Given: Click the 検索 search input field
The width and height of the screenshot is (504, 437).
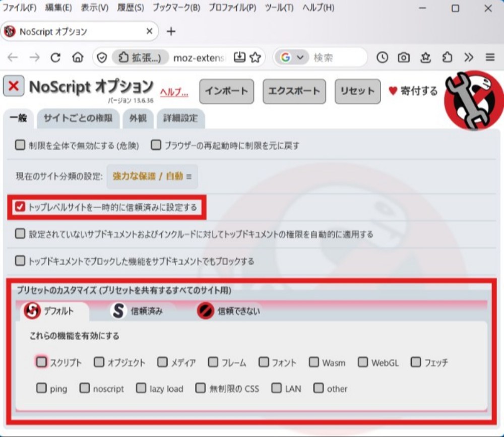Looking at the screenshot, I should click(x=338, y=57).
